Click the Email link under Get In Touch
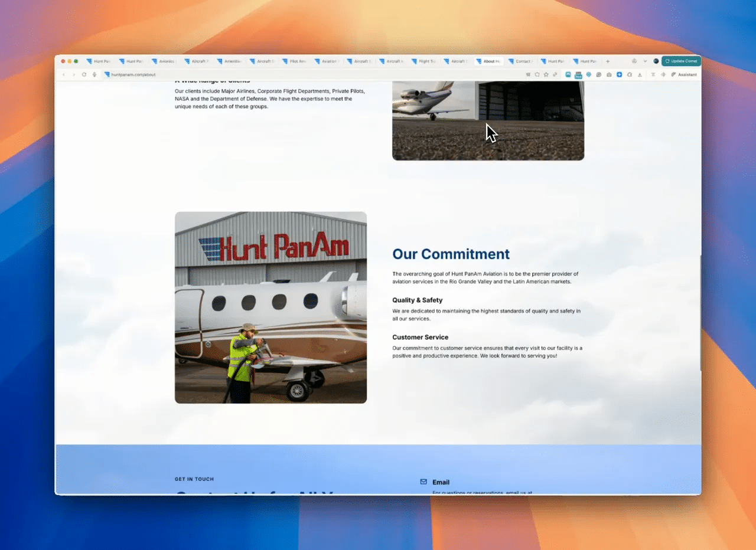 442,482
